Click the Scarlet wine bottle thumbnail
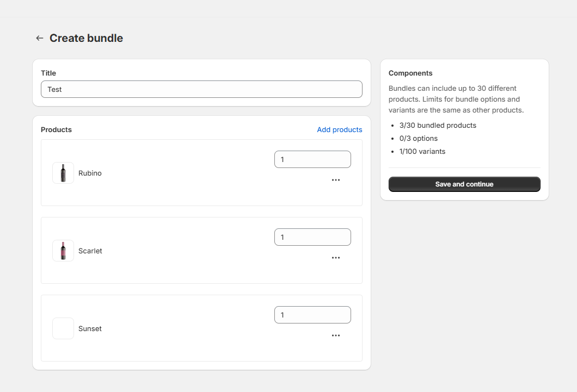Viewport: 577px width, 392px height. [63, 251]
